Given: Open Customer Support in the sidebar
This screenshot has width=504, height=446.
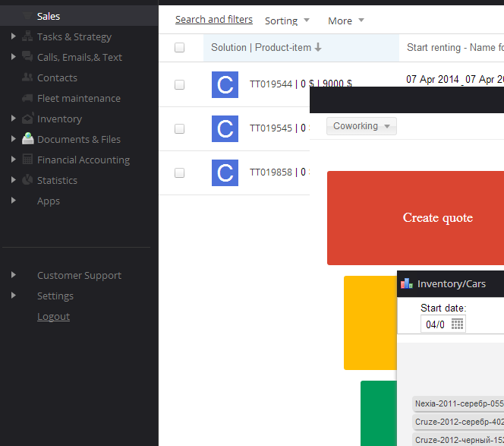Looking at the screenshot, I should pyautogui.click(x=79, y=276).
